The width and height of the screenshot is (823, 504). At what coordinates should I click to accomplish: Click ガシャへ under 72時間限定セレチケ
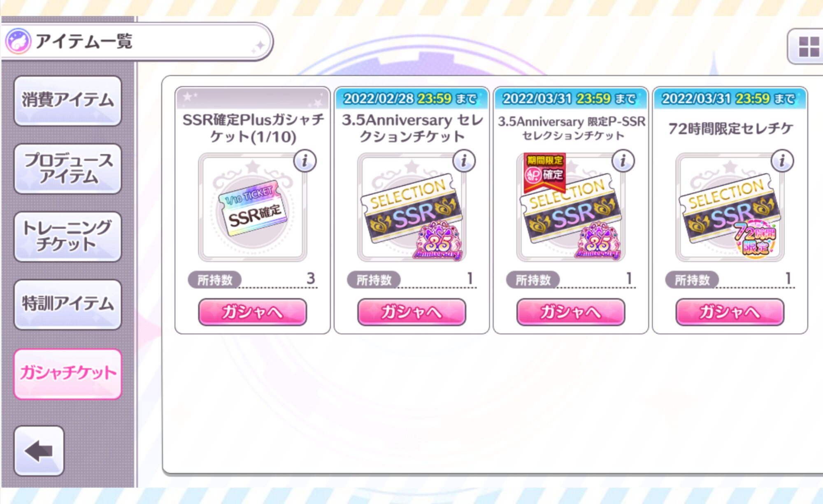click(730, 312)
